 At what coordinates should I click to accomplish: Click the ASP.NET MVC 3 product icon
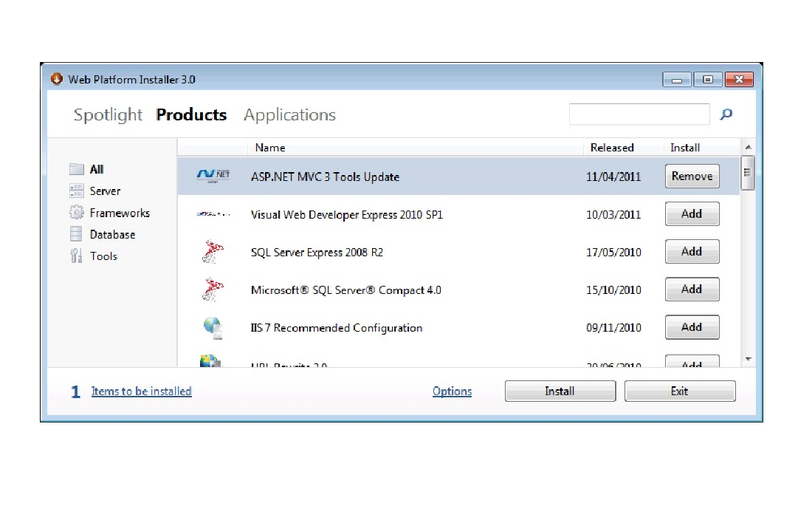point(213,177)
